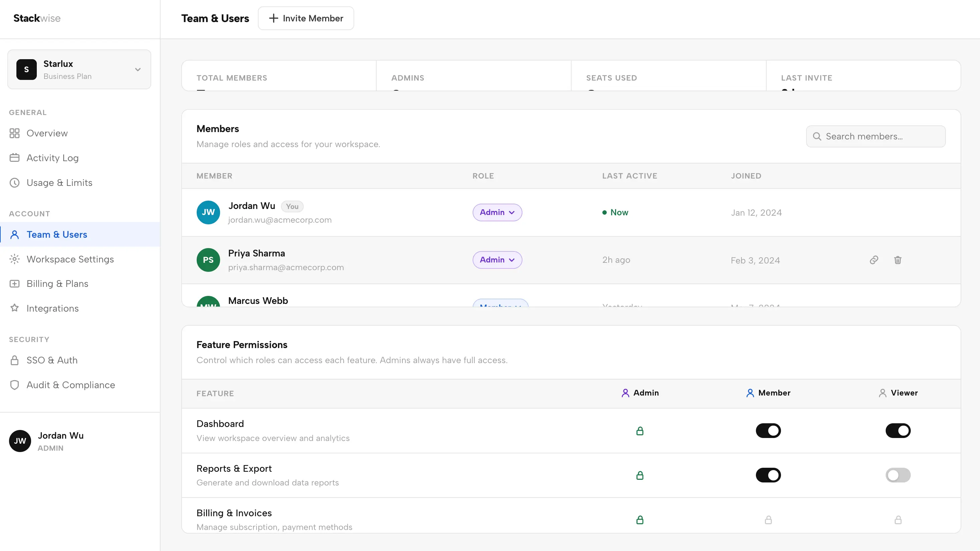
Task: Go to Usage & Limits
Action: point(80,183)
